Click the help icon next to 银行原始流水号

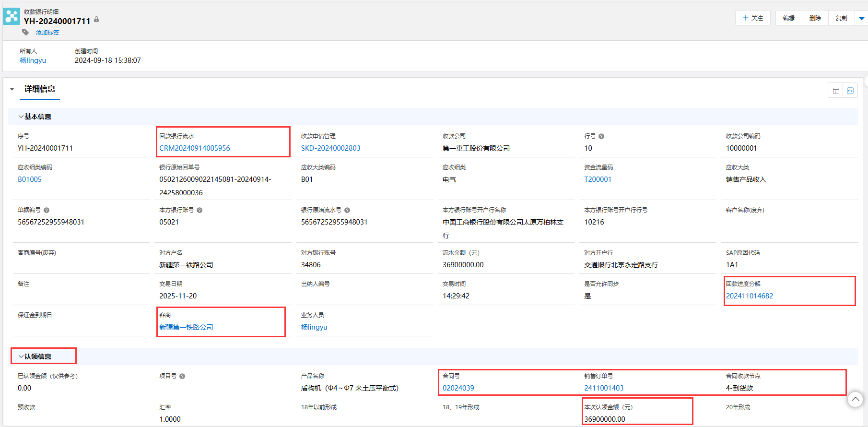347,210
